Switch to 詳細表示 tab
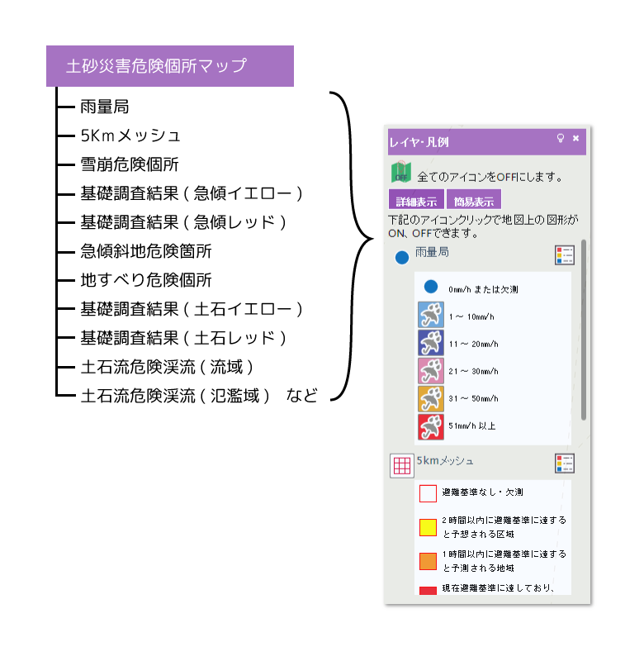This screenshot has height=661, width=644. [416, 200]
